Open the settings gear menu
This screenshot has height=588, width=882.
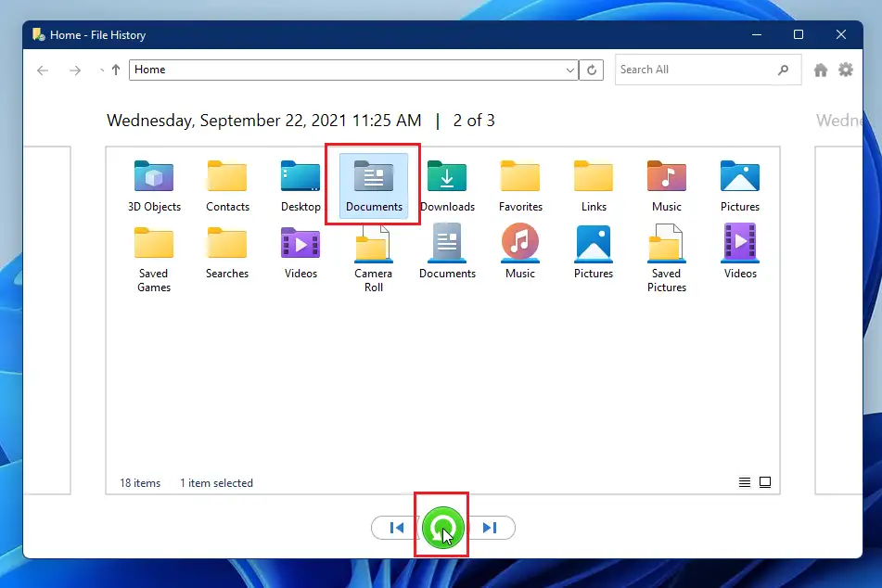click(x=846, y=70)
